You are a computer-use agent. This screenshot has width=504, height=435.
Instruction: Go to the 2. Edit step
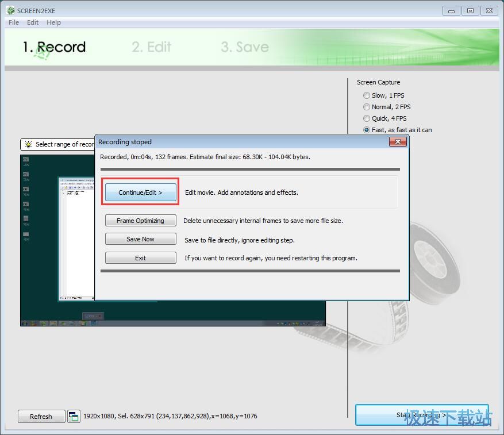(x=151, y=47)
